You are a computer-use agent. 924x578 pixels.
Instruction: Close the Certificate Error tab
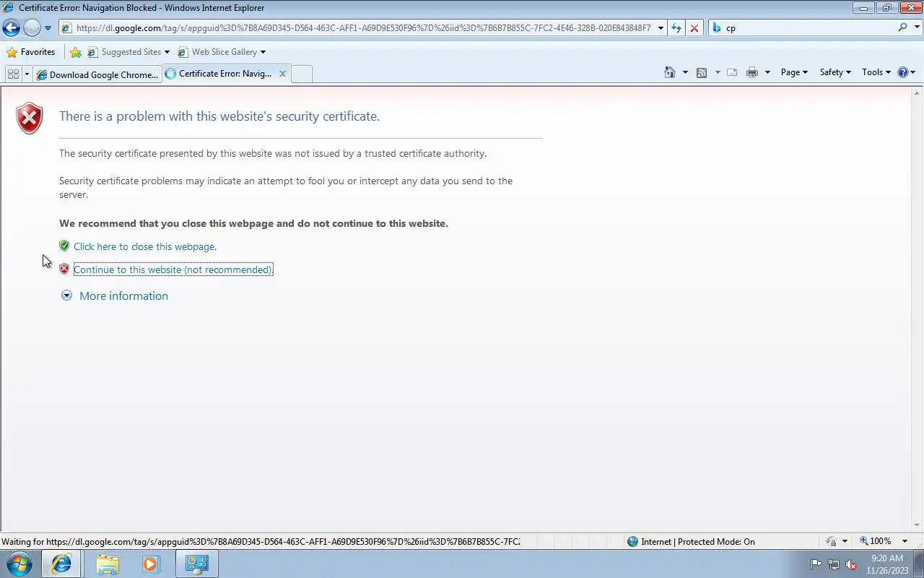[x=282, y=74]
